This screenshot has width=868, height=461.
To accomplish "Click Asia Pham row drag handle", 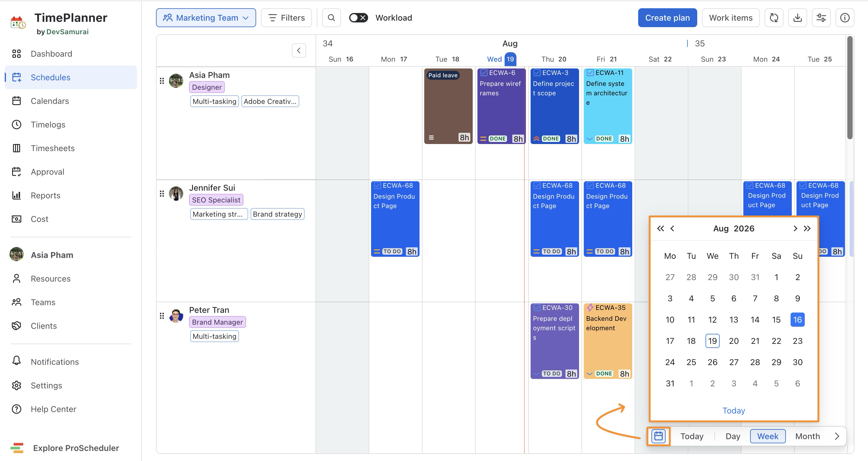I will point(162,81).
